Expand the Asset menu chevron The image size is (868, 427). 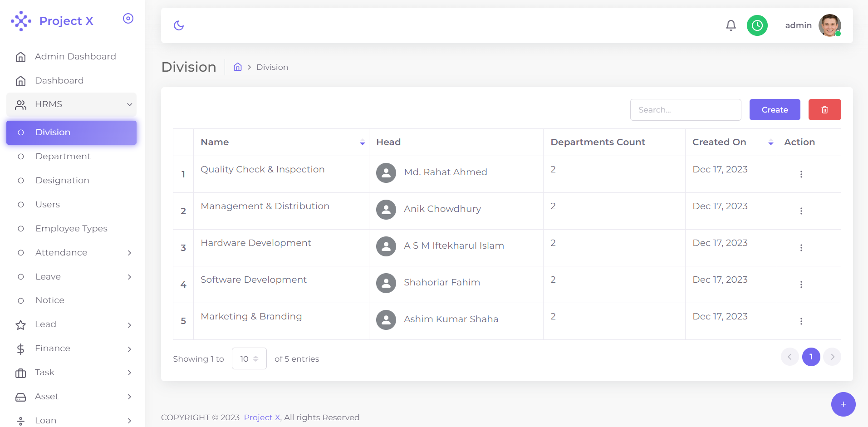(129, 397)
